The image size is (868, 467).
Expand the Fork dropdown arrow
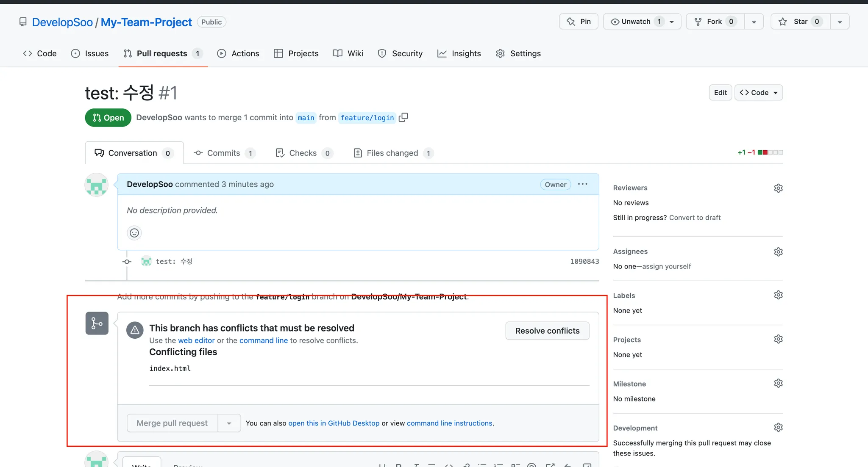pos(754,22)
